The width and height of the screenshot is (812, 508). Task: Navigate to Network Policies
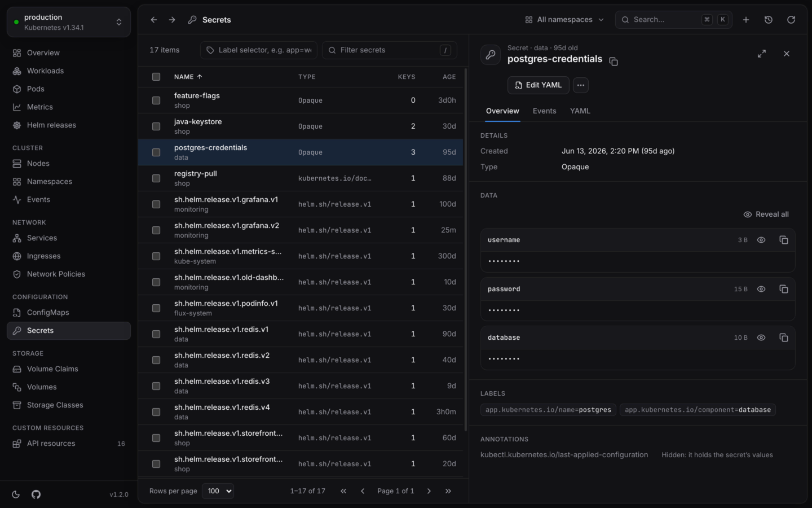click(69, 274)
